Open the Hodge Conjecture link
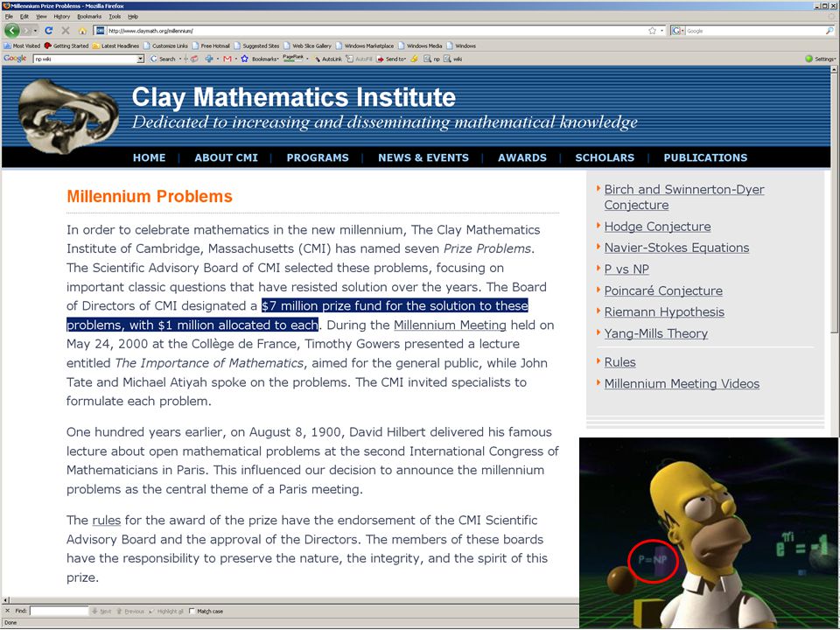Screen dimensions: 840x630 click(657, 227)
